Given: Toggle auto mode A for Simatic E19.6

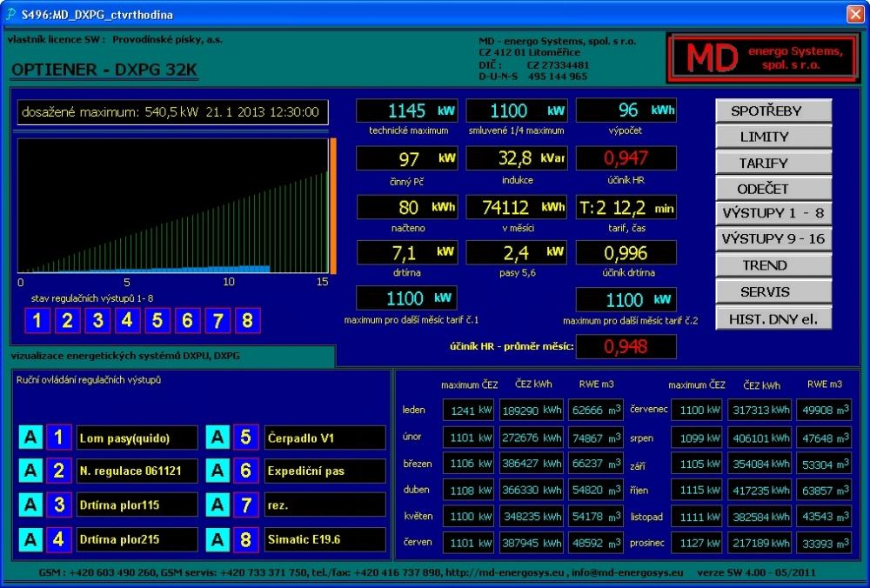Looking at the screenshot, I should point(217,539).
